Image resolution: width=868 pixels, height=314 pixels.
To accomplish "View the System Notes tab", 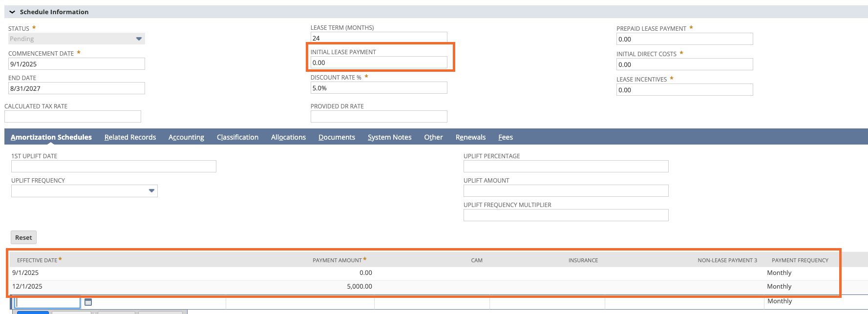I will (389, 137).
